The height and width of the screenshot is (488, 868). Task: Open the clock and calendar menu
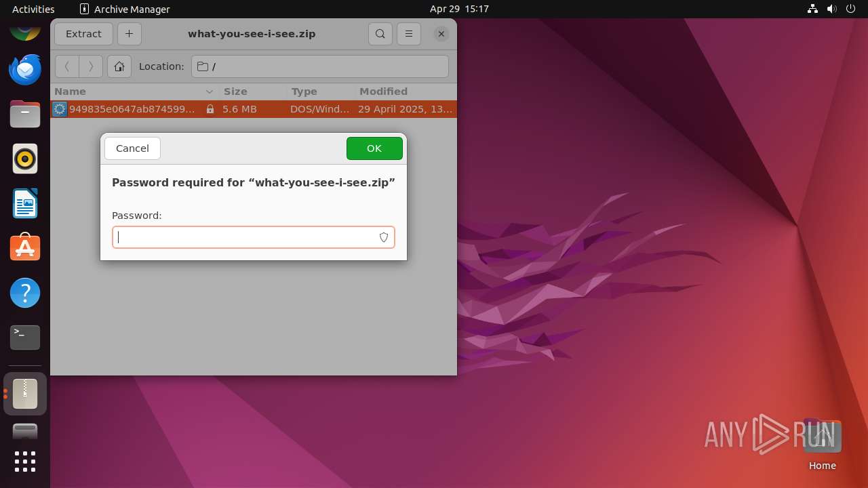tap(459, 9)
